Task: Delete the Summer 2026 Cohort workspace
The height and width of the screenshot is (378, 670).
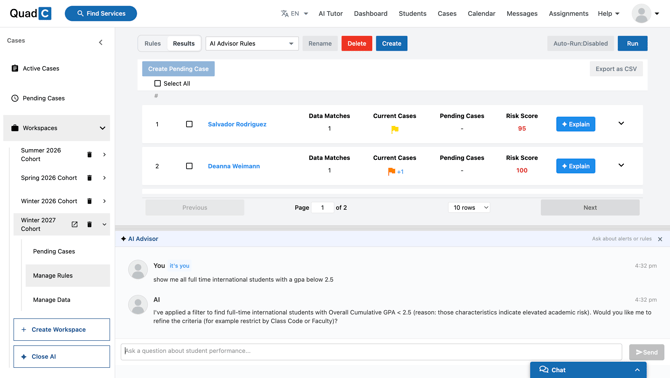Action: coord(89,155)
